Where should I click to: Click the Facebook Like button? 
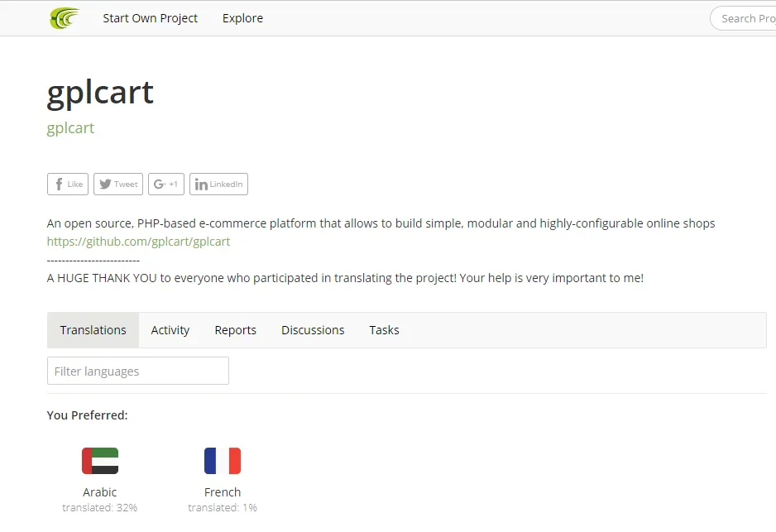click(x=68, y=185)
